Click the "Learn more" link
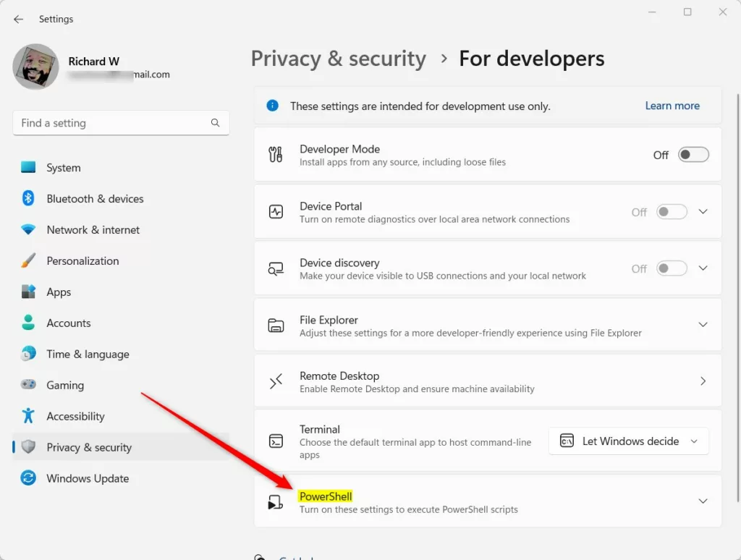Viewport: 741px width, 560px height. [672, 105]
